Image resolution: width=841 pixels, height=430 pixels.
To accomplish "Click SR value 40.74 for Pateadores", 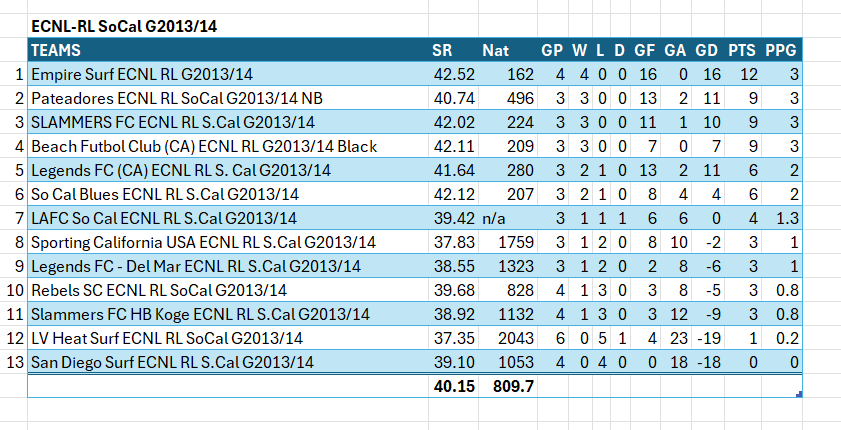I will click(453, 98).
